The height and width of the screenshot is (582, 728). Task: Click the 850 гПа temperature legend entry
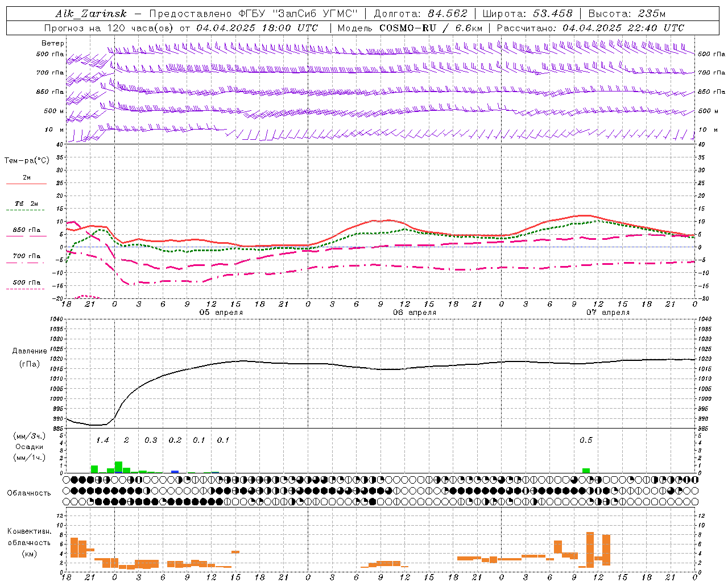27,230
